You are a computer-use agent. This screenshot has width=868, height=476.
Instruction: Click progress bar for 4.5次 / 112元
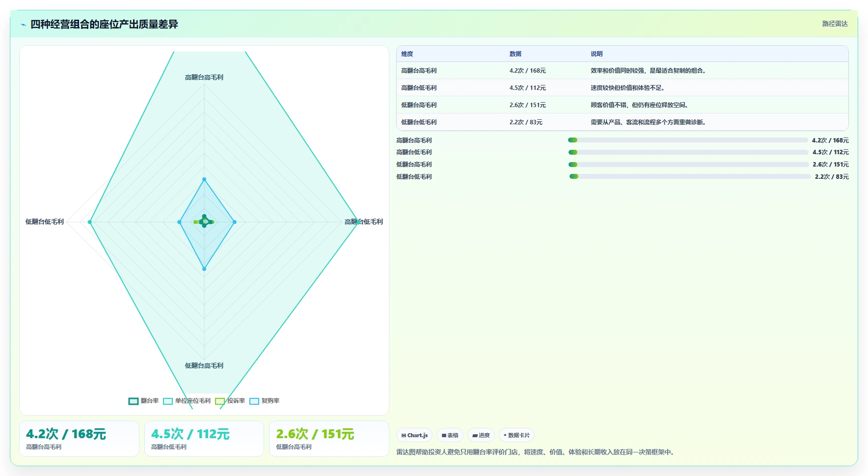click(x=688, y=152)
